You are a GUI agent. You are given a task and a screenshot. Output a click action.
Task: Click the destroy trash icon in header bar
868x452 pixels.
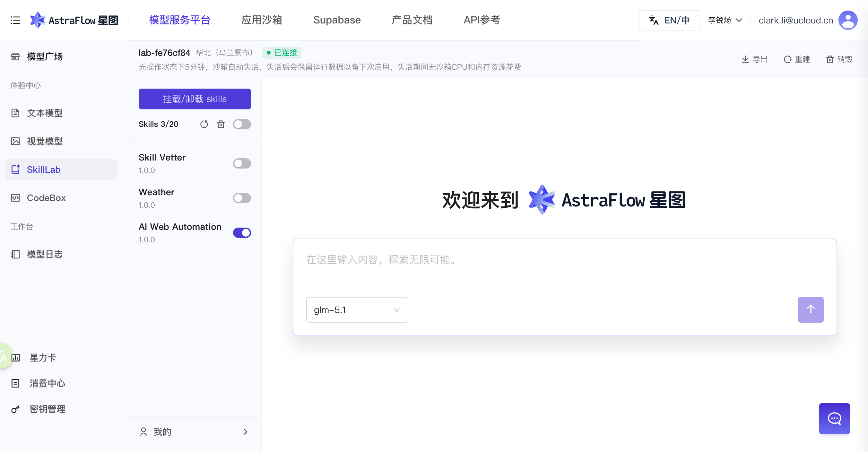(x=830, y=59)
